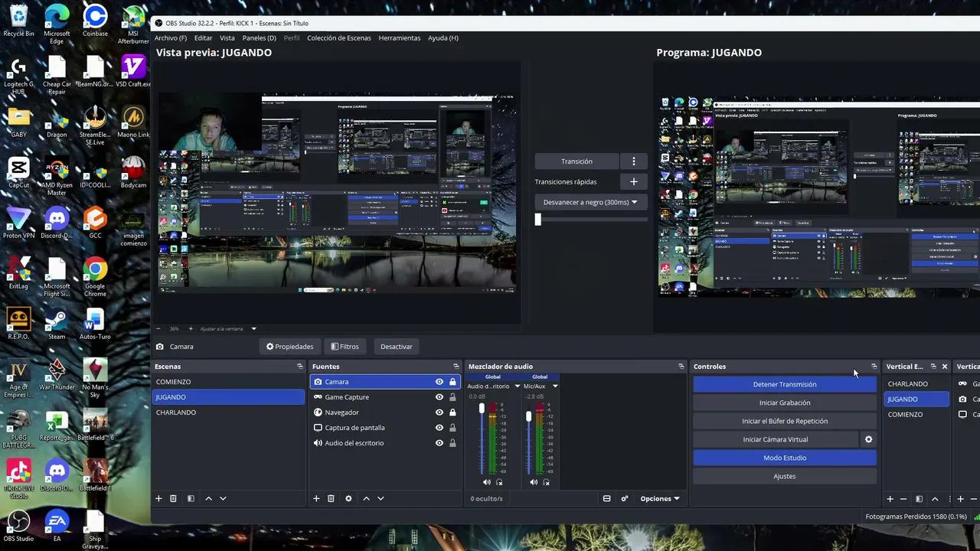Toggle visibility of Audio del escritorio source

tap(439, 443)
